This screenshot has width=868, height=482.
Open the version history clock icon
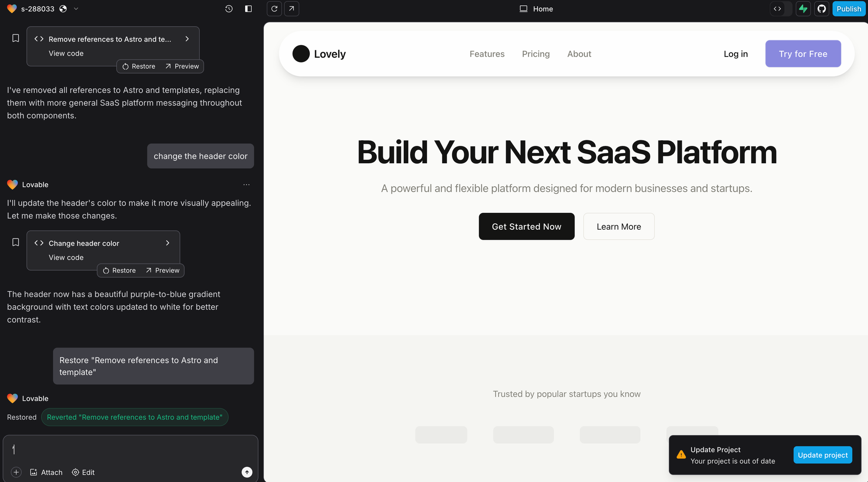229,9
